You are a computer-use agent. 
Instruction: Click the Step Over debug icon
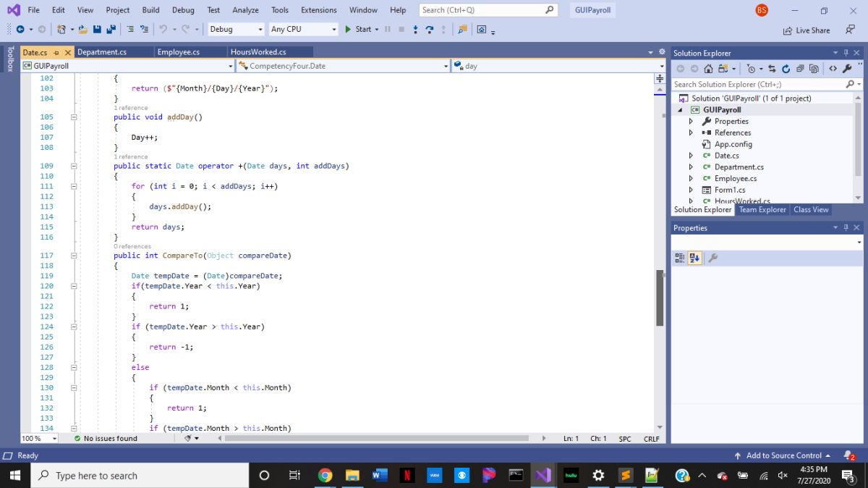(430, 30)
